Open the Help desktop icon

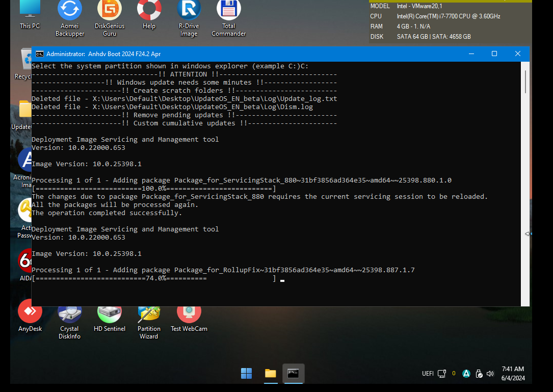[149, 14]
